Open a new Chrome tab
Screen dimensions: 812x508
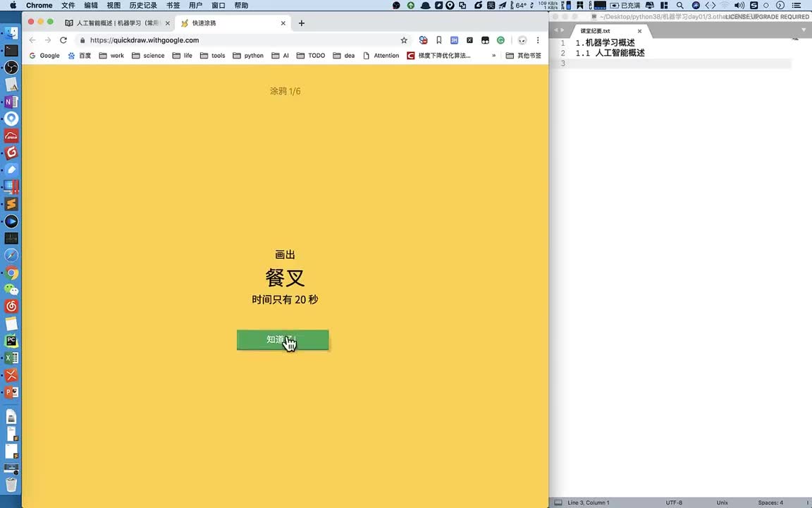point(302,23)
